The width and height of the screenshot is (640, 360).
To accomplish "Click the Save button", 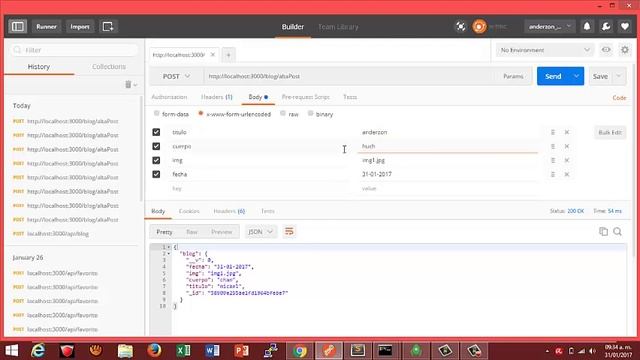I will point(600,76).
